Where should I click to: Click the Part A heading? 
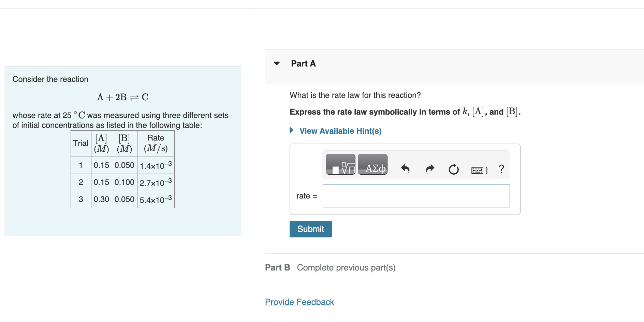click(x=303, y=63)
